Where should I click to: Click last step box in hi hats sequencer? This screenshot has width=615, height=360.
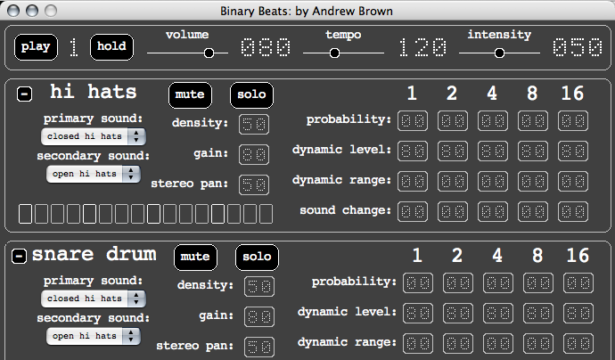click(266, 214)
